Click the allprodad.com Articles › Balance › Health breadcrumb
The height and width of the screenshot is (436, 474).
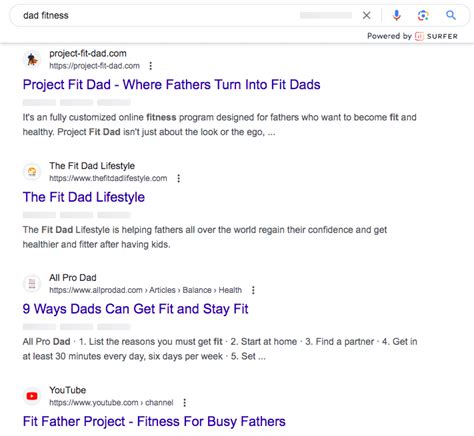point(145,290)
